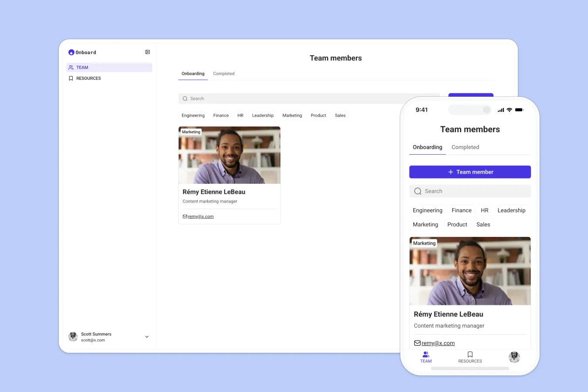Viewport: 588px width, 392px height.
Task: Click the desktop search magnifier icon
Action: [185, 99]
